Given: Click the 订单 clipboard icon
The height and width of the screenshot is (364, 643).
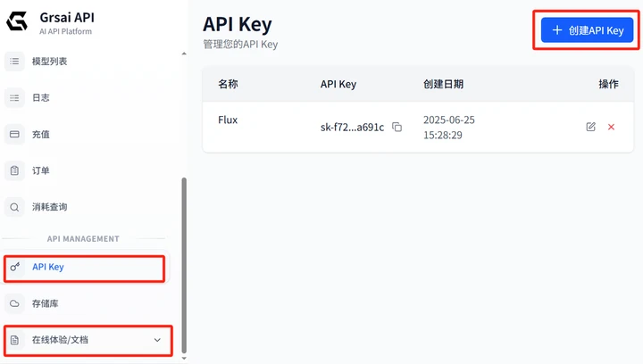Looking at the screenshot, I should coord(14,170).
